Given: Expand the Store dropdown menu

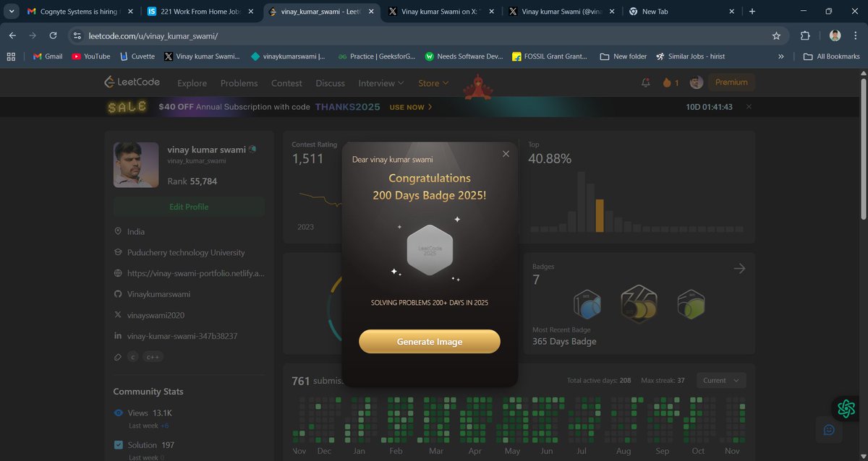Looking at the screenshot, I should coord(433,83).
